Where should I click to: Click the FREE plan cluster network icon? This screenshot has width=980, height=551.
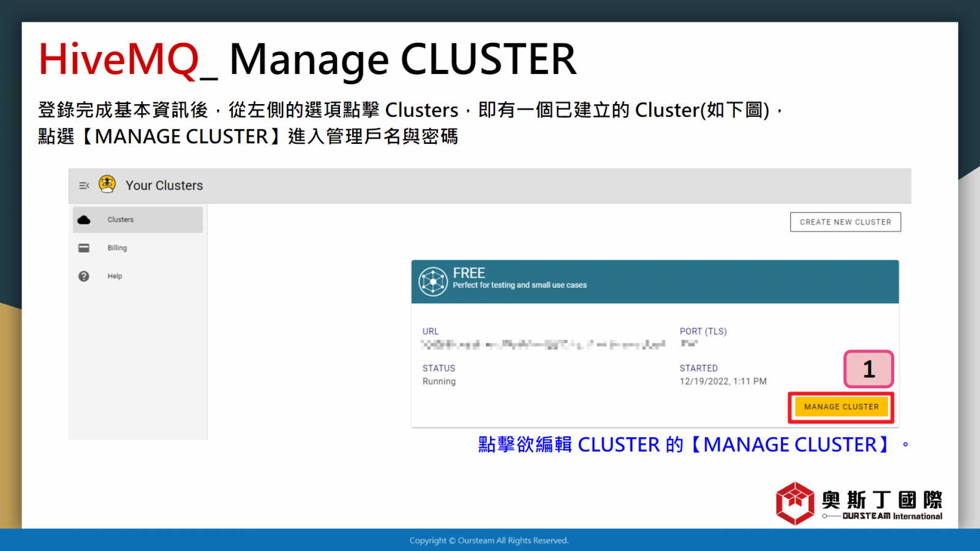point(433,282)
